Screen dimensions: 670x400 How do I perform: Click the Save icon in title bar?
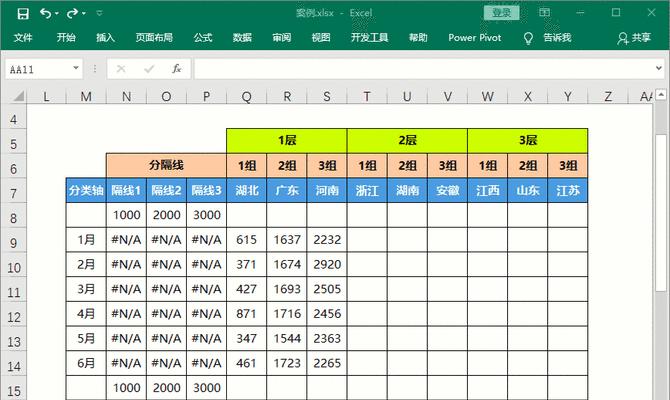click(x=23, y=14)
